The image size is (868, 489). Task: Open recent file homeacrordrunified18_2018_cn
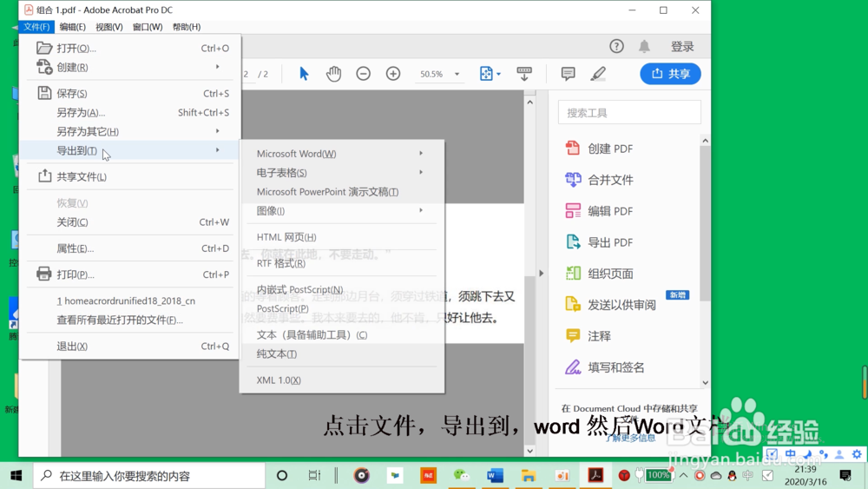(x=131, y=301)
